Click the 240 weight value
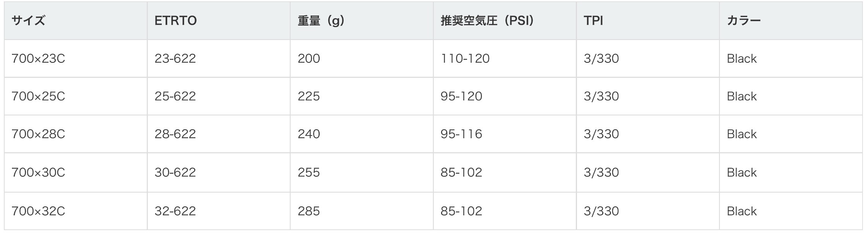 tap(308, 134)
